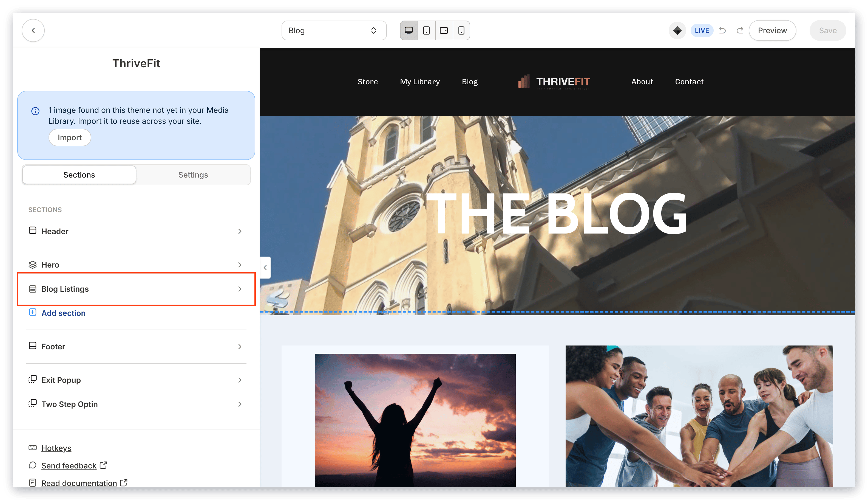This screenshot has width=868, height=500.
Task: Expand Exit Popup chevron
Action: (x=240, y=380)
